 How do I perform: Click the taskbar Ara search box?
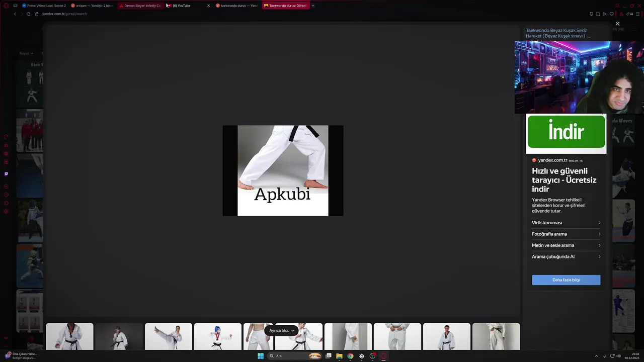pyautogui.click(x=294, y=356)
